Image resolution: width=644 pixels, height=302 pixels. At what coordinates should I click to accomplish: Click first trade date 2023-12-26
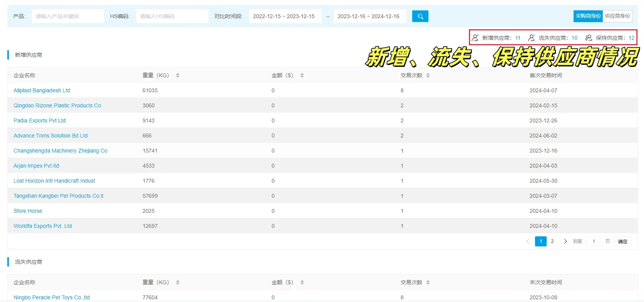[543, 120]
